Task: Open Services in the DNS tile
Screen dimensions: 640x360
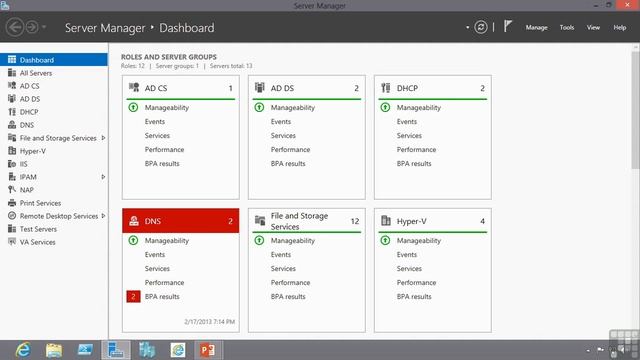Action: click(x=157, y=269)
